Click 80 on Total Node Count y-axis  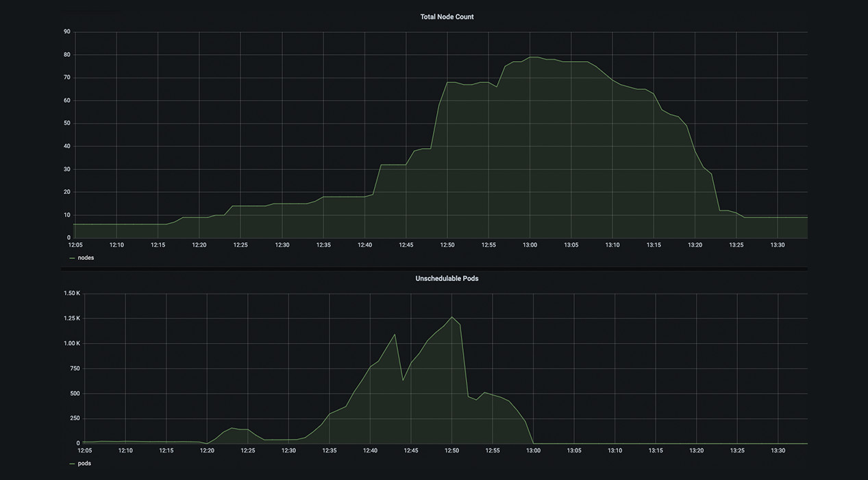(x=66, y=54)
